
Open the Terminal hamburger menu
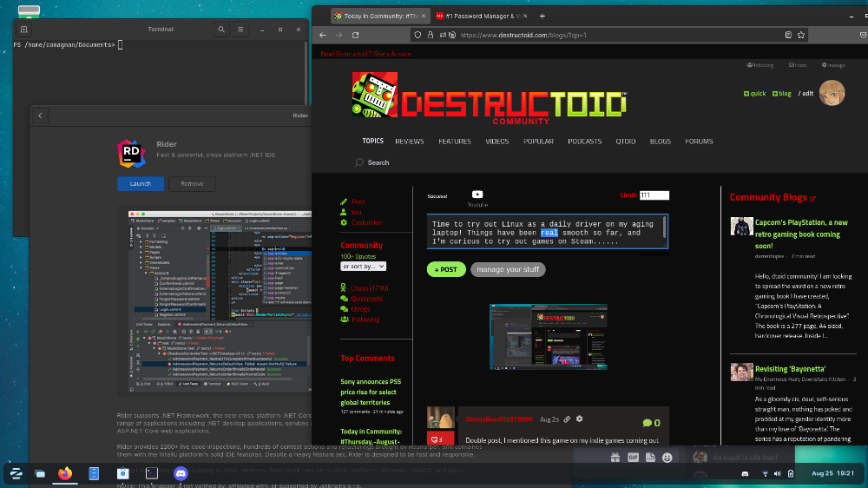240,30
